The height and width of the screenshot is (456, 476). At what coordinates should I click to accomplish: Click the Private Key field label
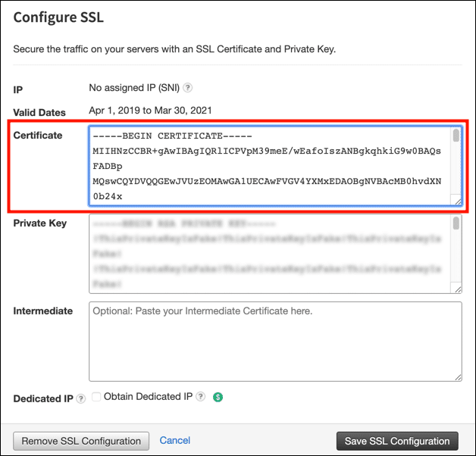(40, 223)
